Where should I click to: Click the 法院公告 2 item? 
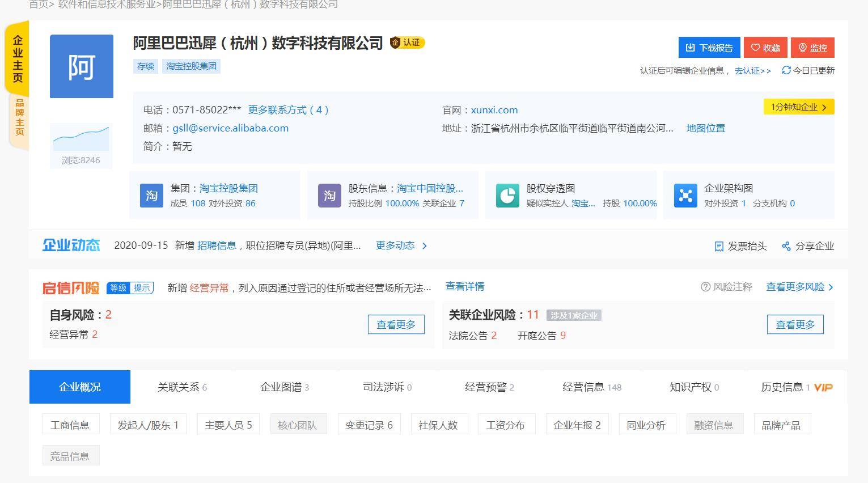(x=473, y=336)
